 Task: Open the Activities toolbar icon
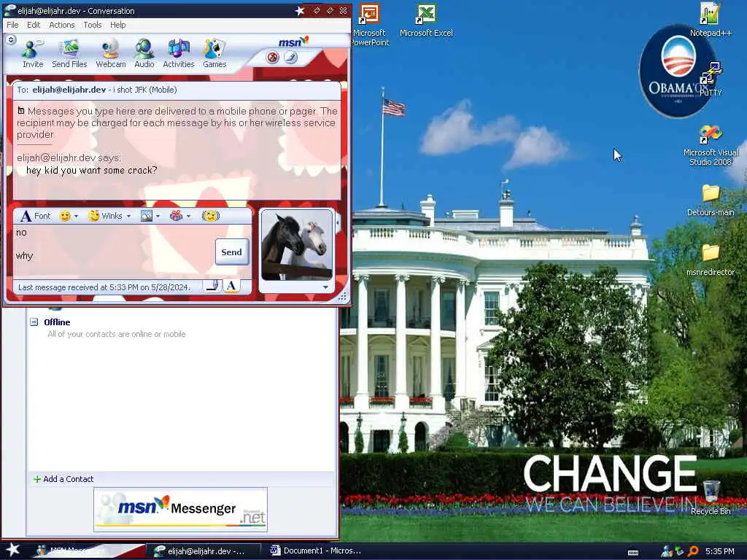tap(179, 53)
